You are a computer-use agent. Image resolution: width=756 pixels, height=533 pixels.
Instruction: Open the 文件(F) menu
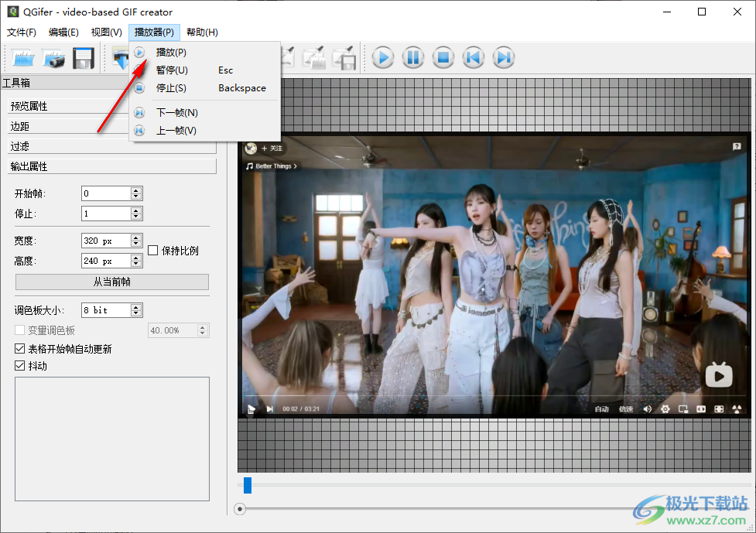[x=21, y=32]
